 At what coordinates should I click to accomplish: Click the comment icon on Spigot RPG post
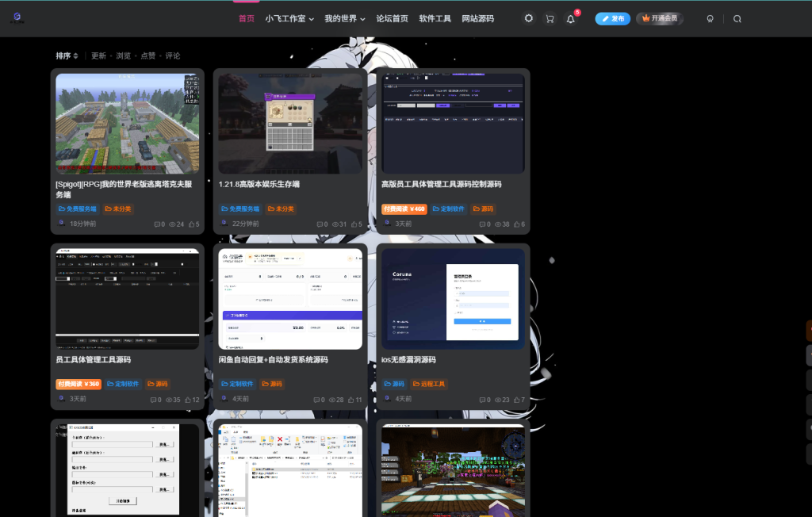click(x=157, y=224)
